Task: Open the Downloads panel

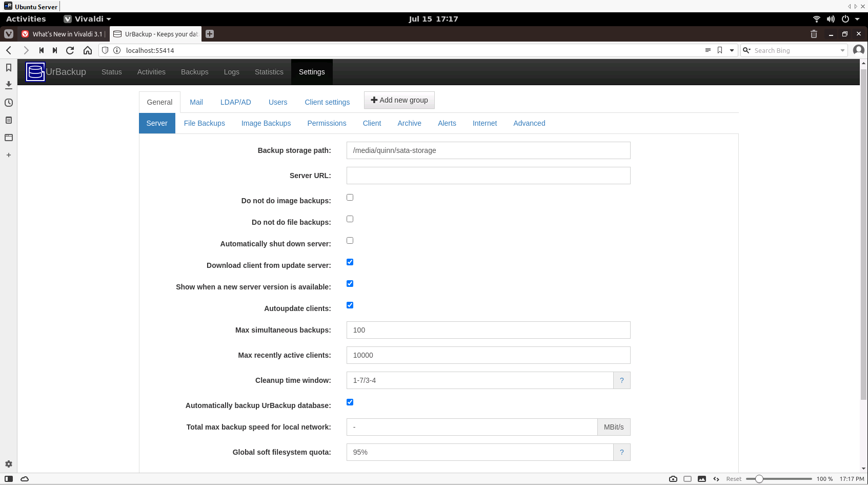Action: tap(8, 85)
